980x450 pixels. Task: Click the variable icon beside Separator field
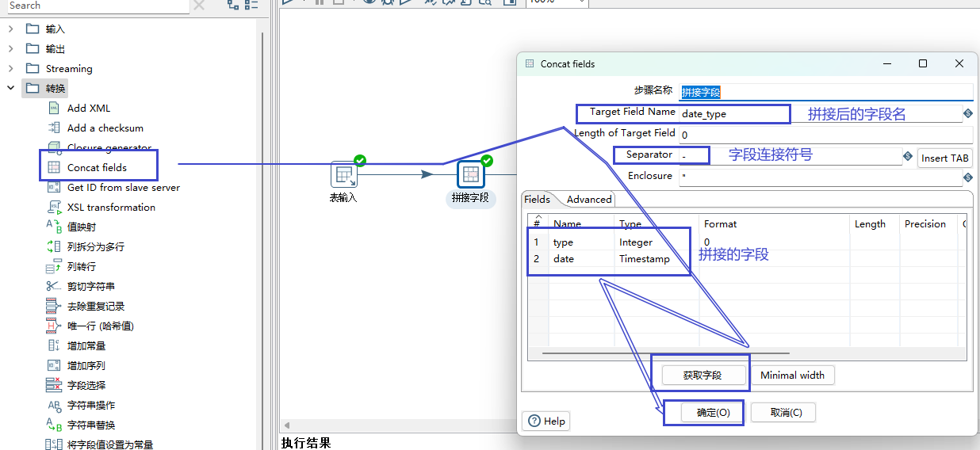(x=907, y=157)
